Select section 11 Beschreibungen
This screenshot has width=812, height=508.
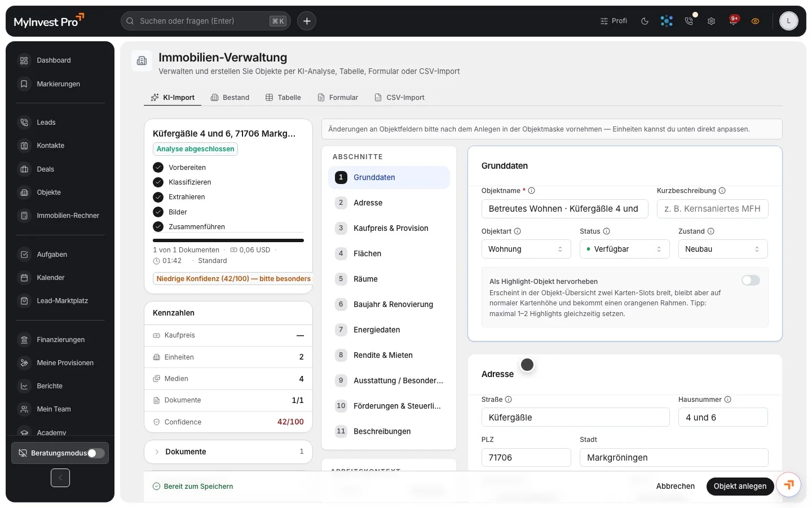click(389, 431)
